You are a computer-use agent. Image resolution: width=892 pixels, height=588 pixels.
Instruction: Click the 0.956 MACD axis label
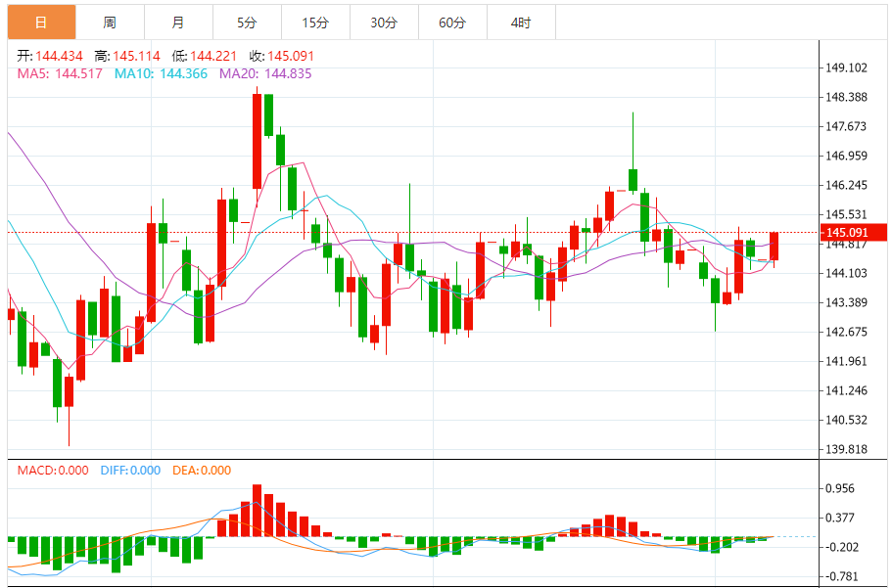840,488
